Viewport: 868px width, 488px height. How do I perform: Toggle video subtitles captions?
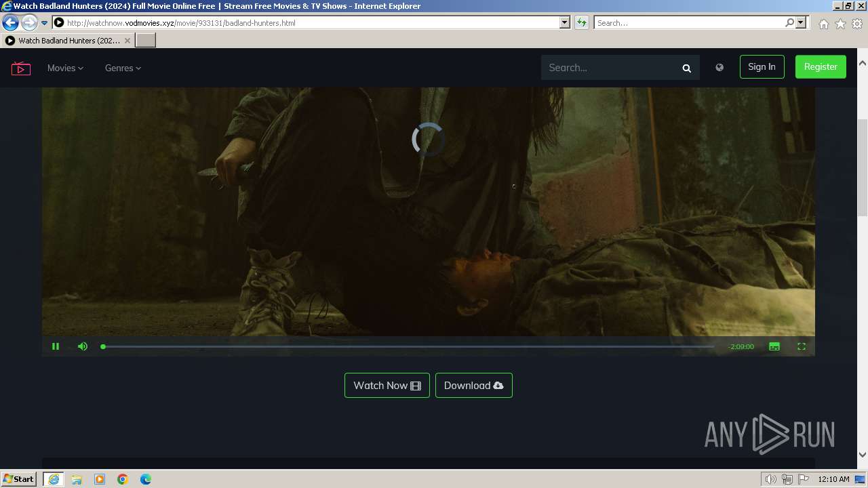tap(774, 346)
